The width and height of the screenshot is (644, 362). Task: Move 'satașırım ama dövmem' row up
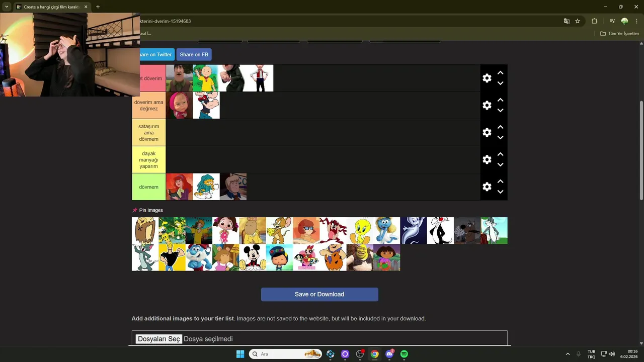500,127
